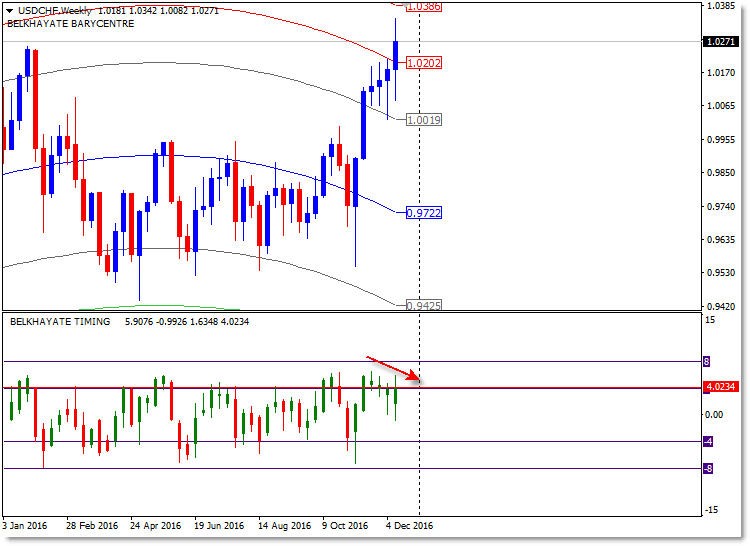The width and height of the screenshot is (750, 546).
Task: Click the 0.9722 blue centre level label
Action: [424, 213]
